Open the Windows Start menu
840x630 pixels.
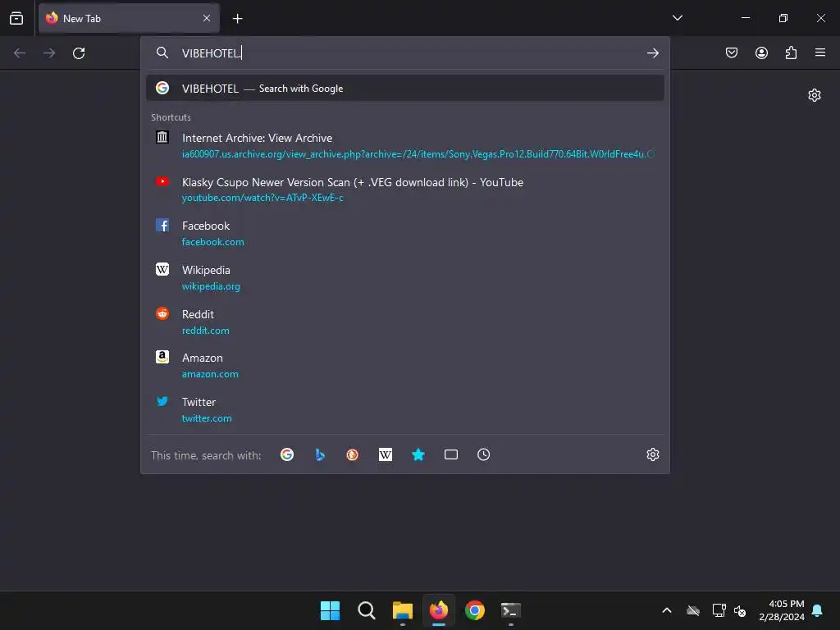330,610
